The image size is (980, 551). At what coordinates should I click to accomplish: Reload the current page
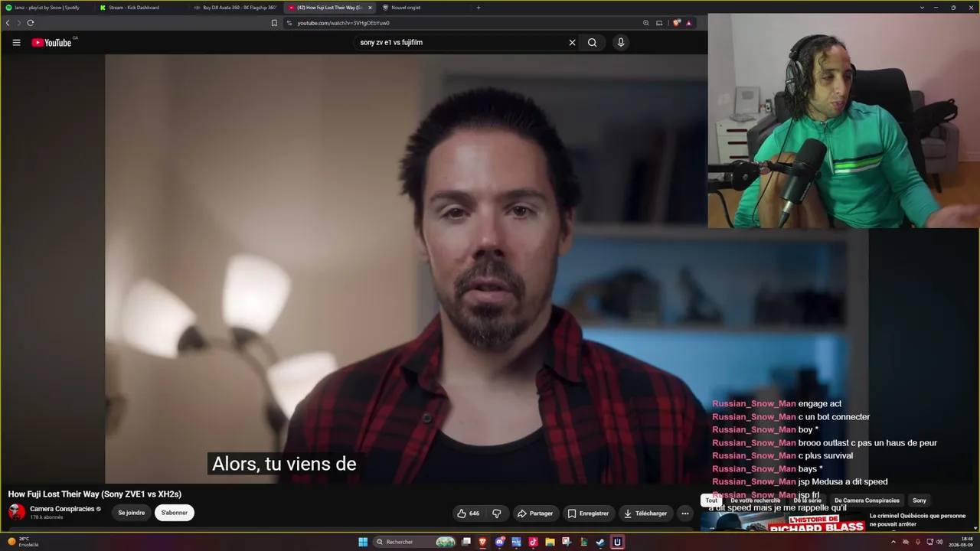click(31, 23)
